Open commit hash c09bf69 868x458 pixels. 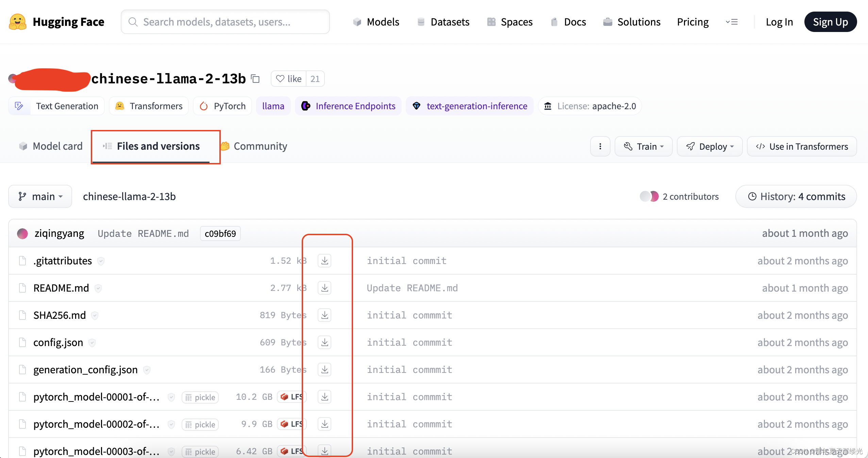click(220, 233)
